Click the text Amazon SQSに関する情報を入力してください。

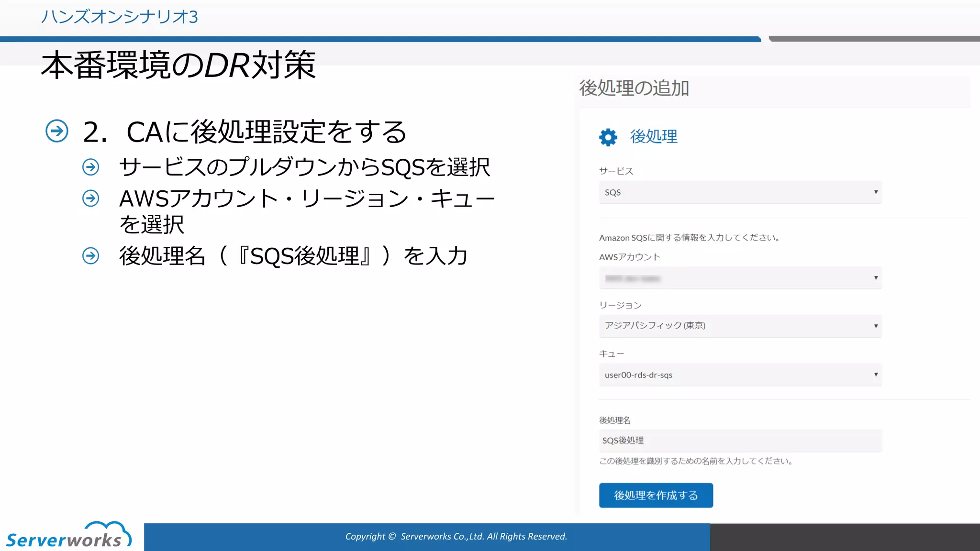[x=690, y=238]
